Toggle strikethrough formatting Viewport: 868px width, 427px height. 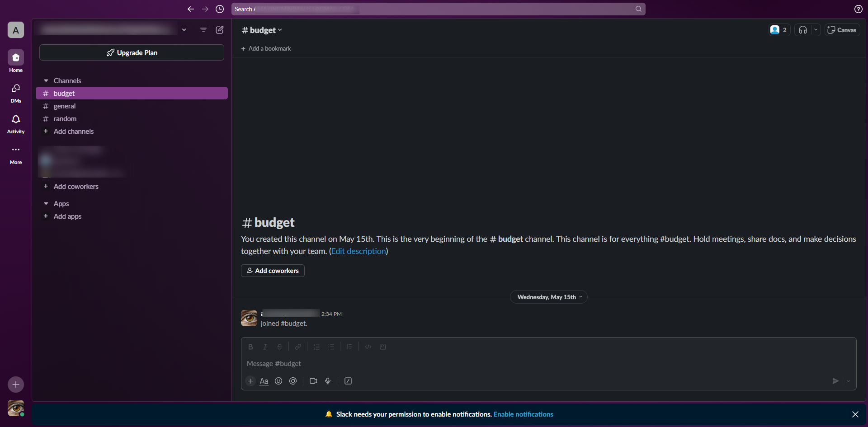[x=279, y=347]
